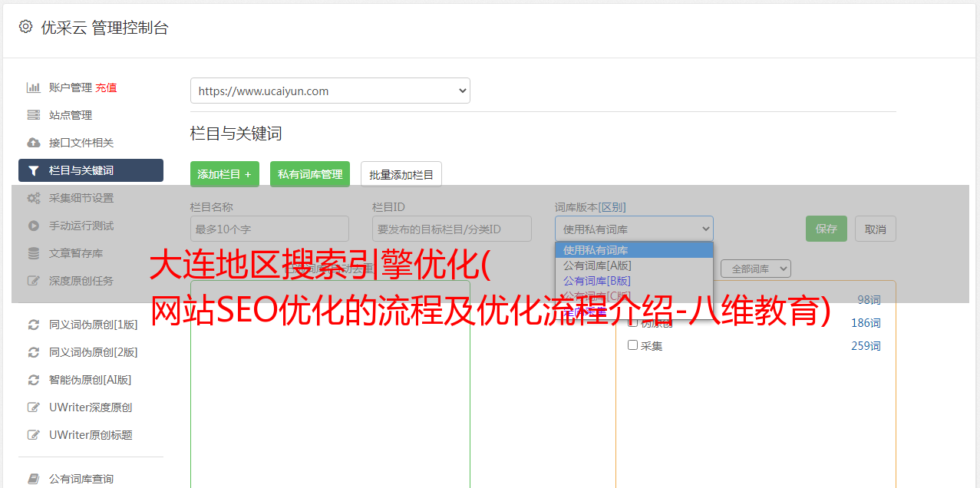This screenshot has width=980, height=488.
Task: Click the 98词 count link
Action: (869, 299)
